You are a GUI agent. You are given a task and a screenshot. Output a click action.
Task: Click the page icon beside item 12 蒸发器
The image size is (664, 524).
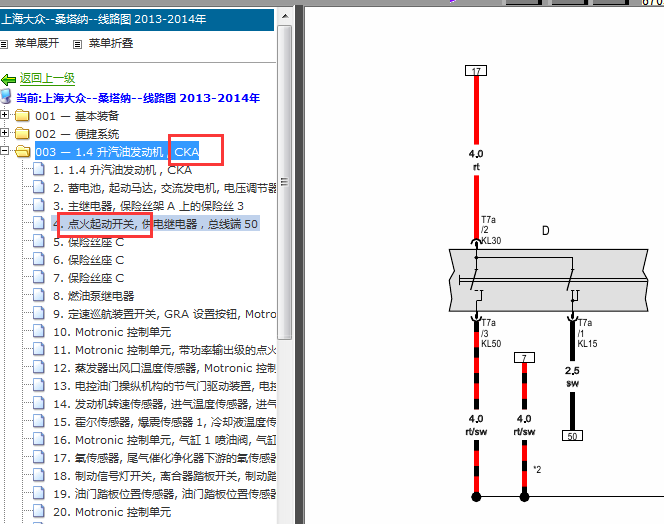pyautogui.click(x=39, y=367)
